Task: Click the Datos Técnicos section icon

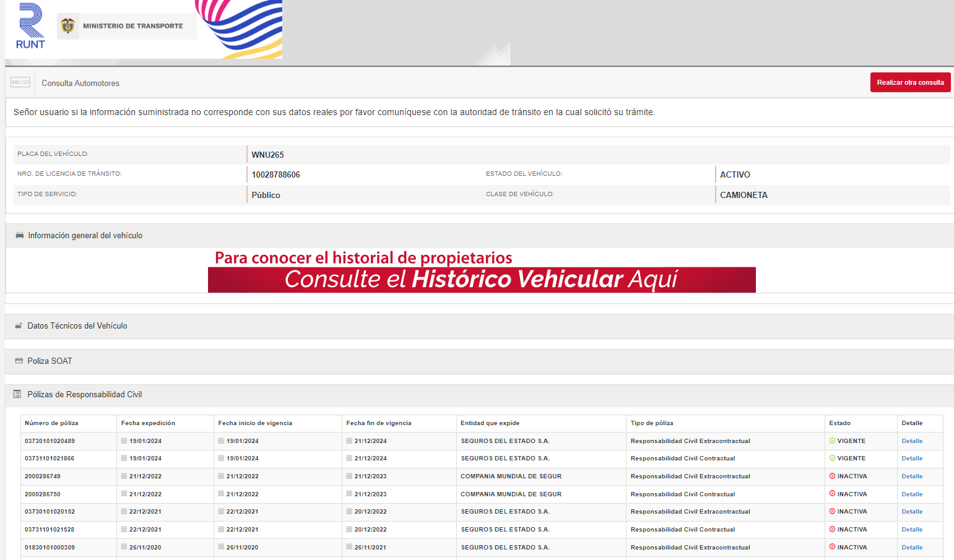Action: pyautogui.click(x=19, y=326)
